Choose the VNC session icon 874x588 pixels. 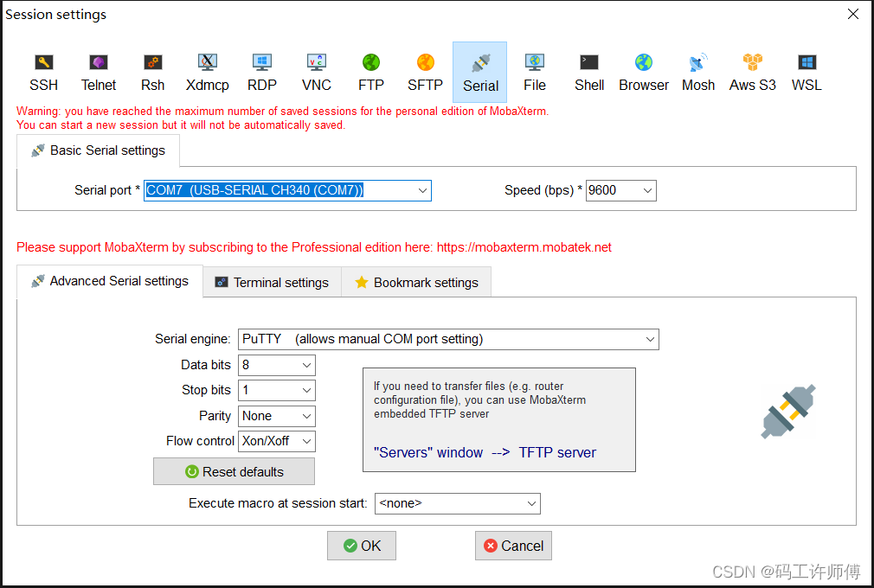click(317, 73)
